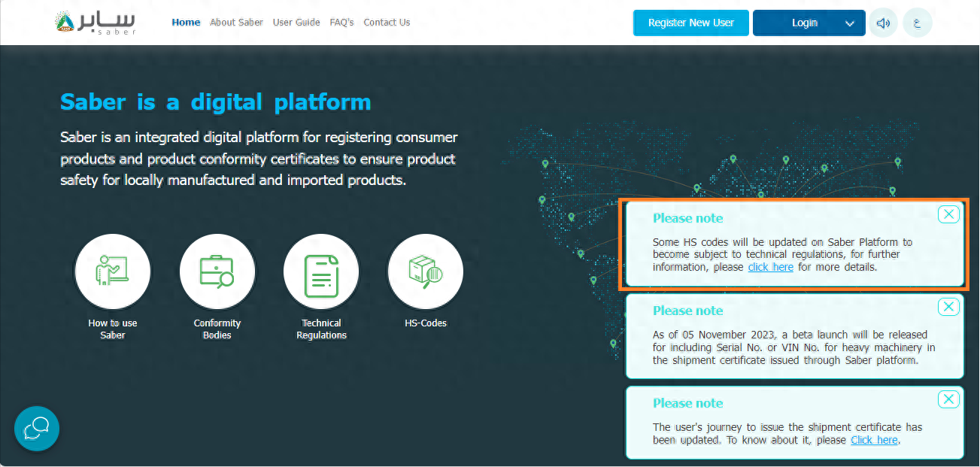Open the Technical Regulations document icon
This screenshot has height=467, width=980.
(321, 271)
